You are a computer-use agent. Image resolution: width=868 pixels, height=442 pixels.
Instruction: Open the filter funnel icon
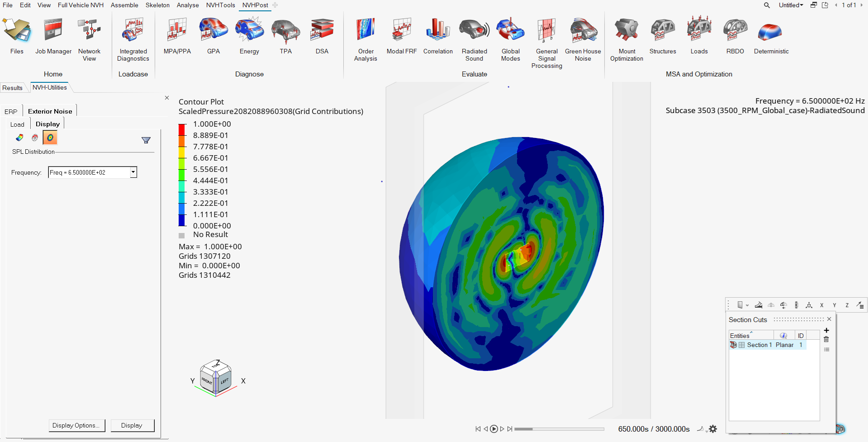pos(146,140)
